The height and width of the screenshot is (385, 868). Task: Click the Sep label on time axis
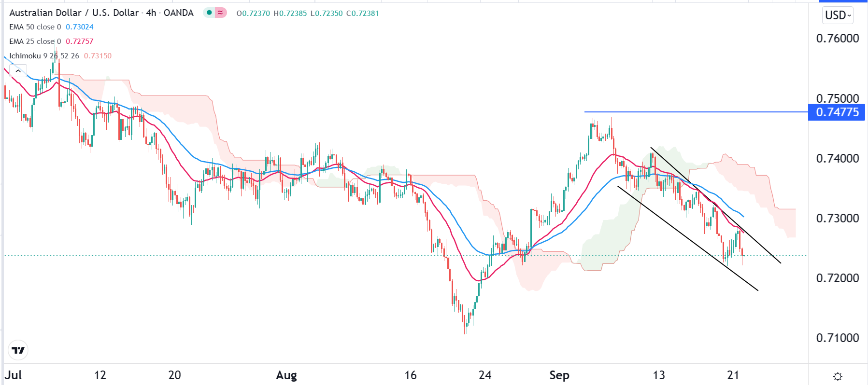559,375
